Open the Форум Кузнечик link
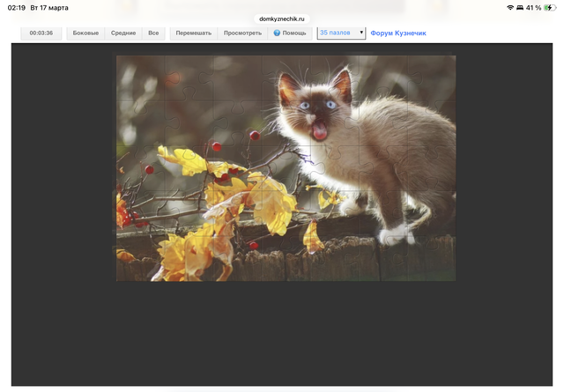 click(x=398, y=33)
